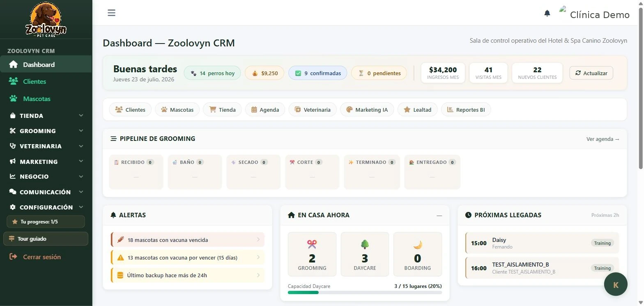Click the grooming scissors icon in En Casa Ahora
The height and width of the screenshot is (306, 644).
(312, 244)
